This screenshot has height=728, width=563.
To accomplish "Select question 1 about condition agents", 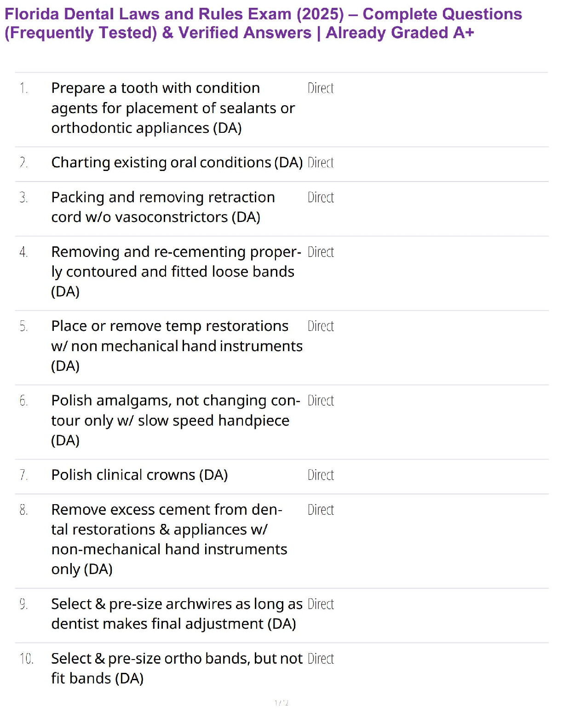I will pyautogui.click(x=173, y=108).
